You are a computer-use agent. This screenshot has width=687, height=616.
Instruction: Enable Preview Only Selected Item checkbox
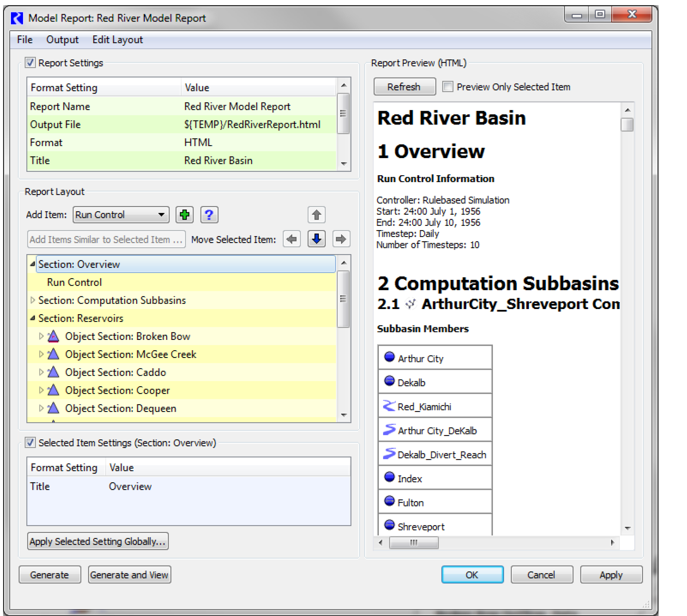pyautogui.click(x=447, y=87)
